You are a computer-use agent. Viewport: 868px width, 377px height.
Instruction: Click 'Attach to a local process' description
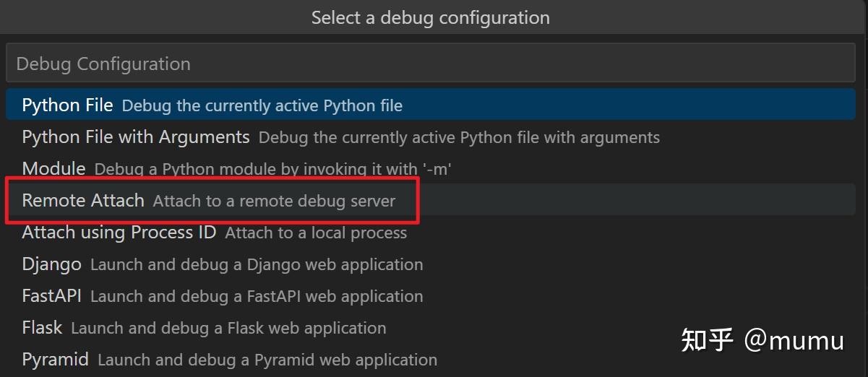[316, 233]
